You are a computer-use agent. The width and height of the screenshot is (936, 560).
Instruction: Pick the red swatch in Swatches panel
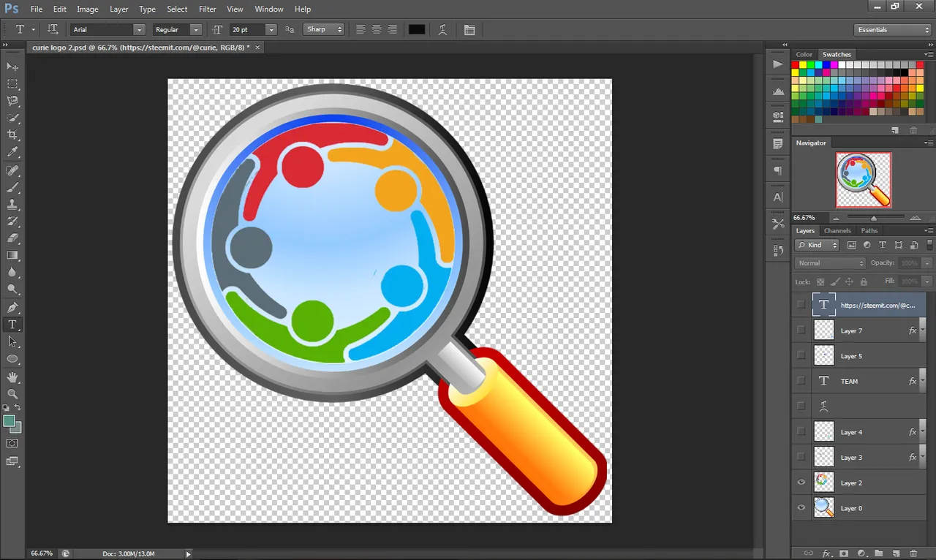[x=796, y=65]
